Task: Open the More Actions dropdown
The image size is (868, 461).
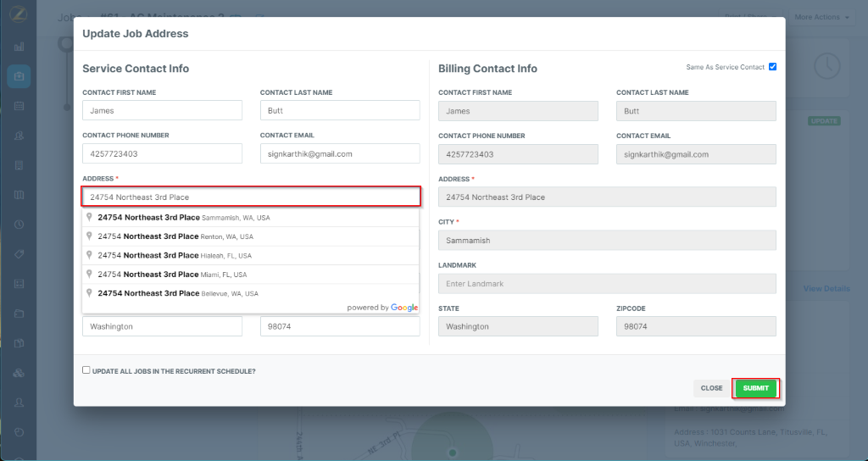Action: 821,17
